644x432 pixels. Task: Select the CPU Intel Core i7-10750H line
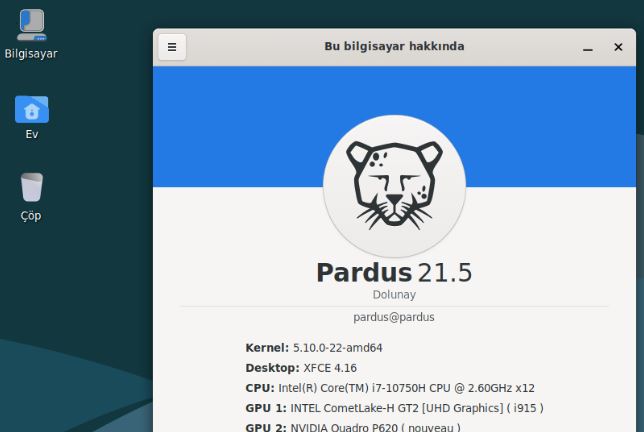(x=390, y=388)
